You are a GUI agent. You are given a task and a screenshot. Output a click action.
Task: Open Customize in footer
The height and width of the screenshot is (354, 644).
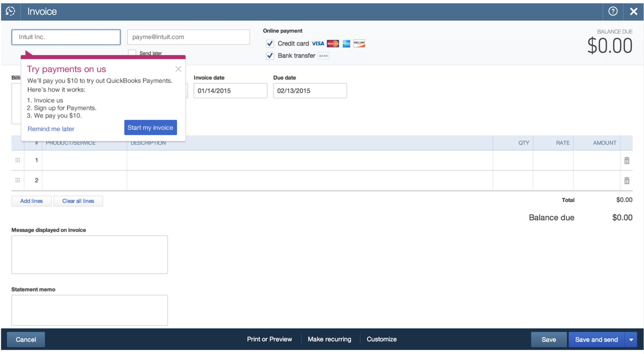click(x=382, y=339)
